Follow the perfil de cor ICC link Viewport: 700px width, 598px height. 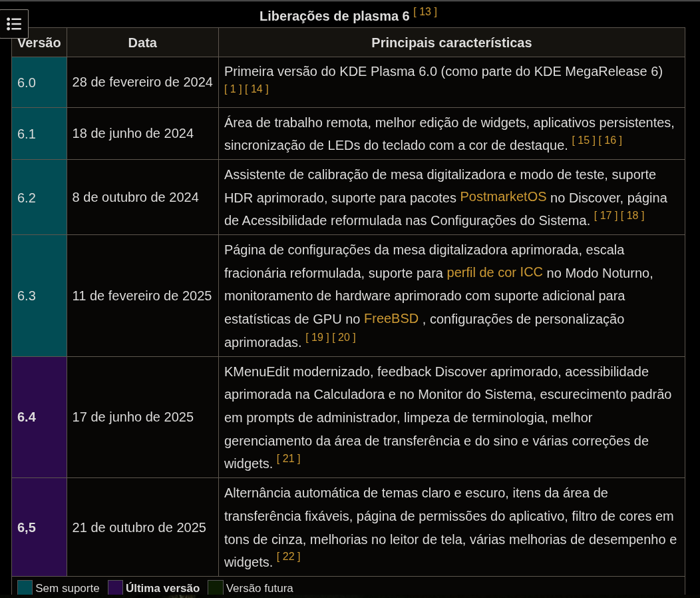[494, 272]
